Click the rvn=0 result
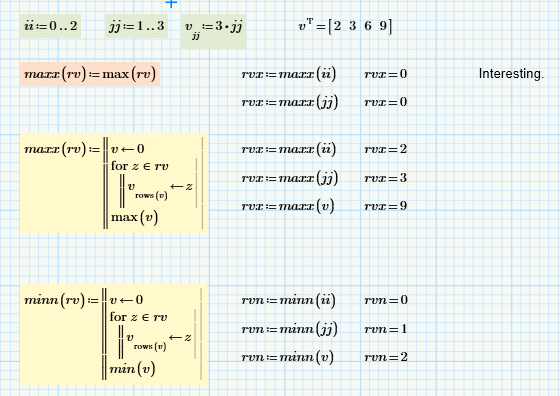Screen dimensions: 560x396 [x=386, y=300]
